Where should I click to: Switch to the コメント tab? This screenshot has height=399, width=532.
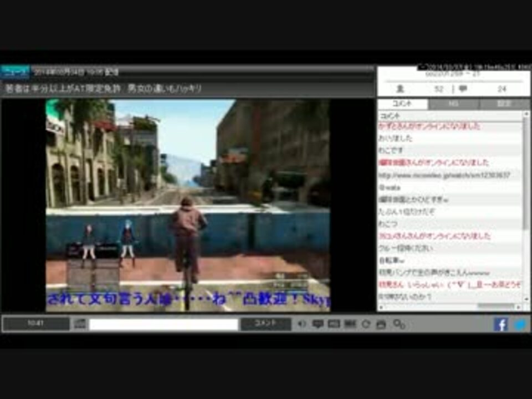(403, 104)
